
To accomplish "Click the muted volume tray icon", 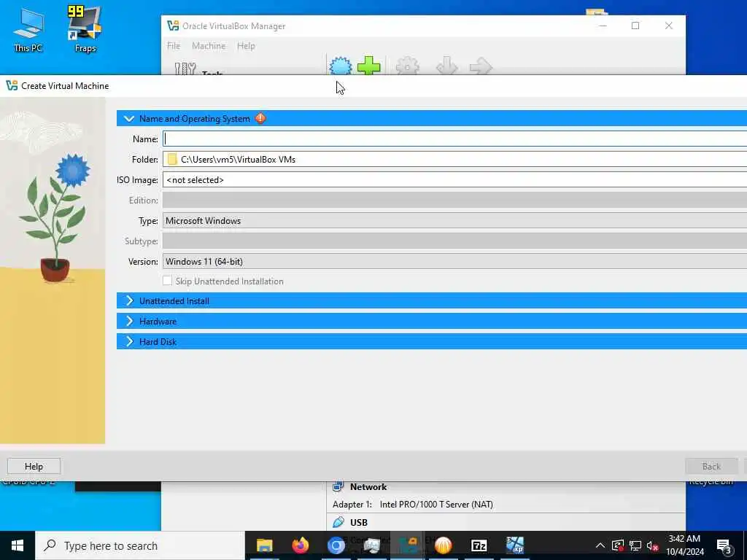I will [653, 545].
